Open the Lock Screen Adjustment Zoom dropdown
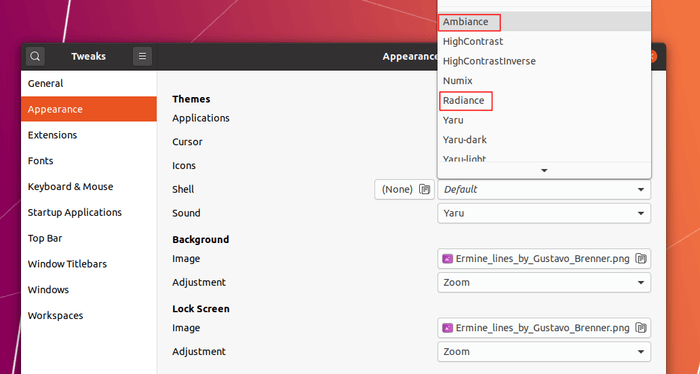 coord(544,352)
